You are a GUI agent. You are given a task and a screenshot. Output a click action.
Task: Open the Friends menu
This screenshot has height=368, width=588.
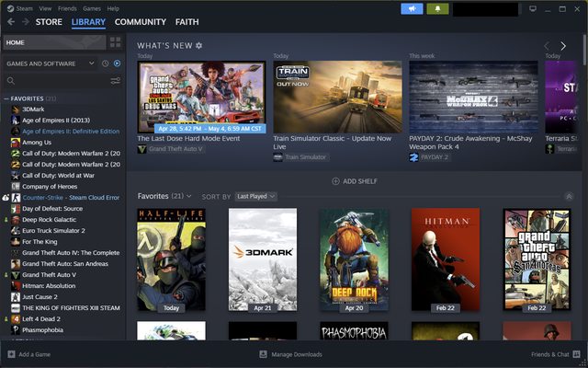pyautogui.click(x=66, y=8)
